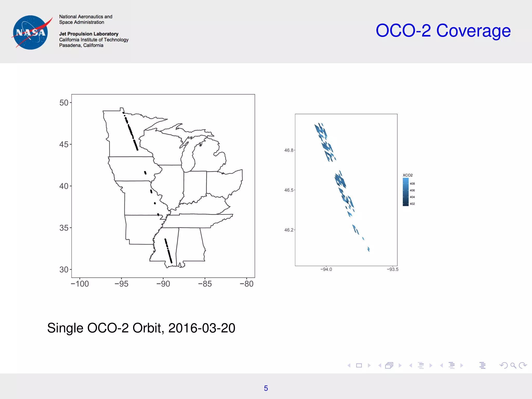
Task: Click the section lines navigation icon
Action: (x=452, y=365)
